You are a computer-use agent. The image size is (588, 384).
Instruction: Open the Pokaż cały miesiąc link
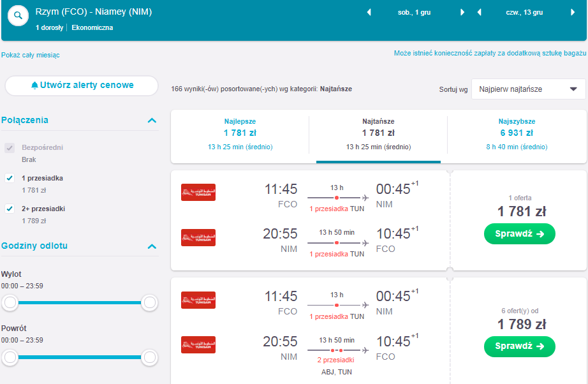click(31, 55)
